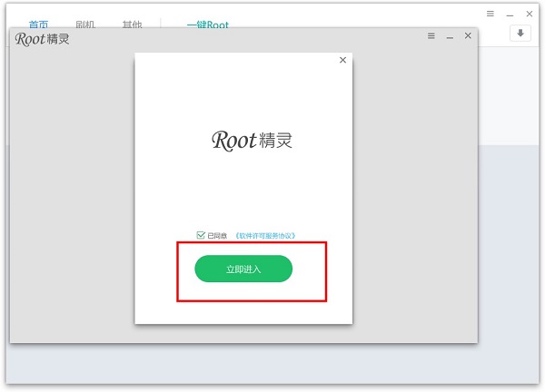Image resolution: width=545 pixels, height=392 pixels.
Task: Minimize the Root精灵 front window
Action: tap(450, 36)
